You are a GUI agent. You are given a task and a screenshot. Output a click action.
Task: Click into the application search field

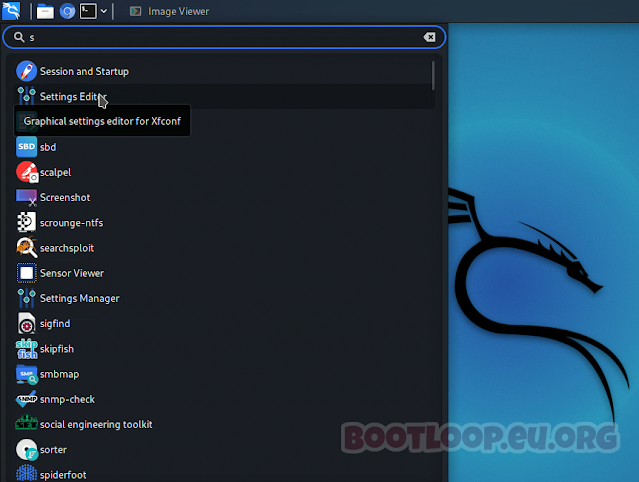pyautogui.click(x=224, y=37)
